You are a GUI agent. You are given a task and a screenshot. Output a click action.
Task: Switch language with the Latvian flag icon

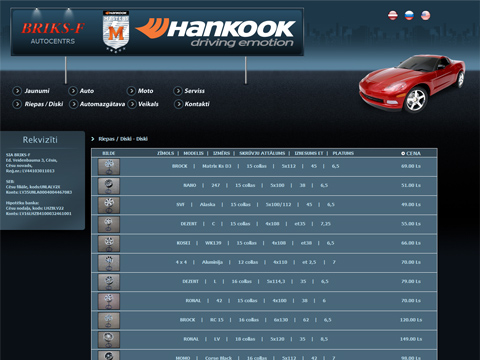[393, 15]
